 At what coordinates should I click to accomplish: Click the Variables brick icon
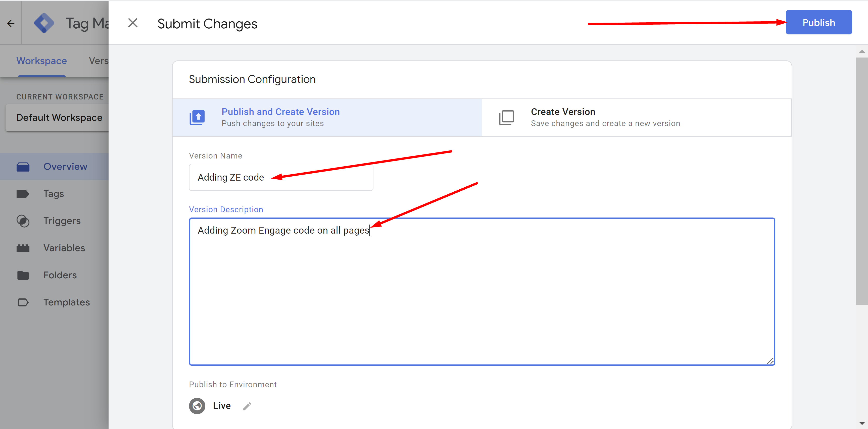click(x=23, y=248)
